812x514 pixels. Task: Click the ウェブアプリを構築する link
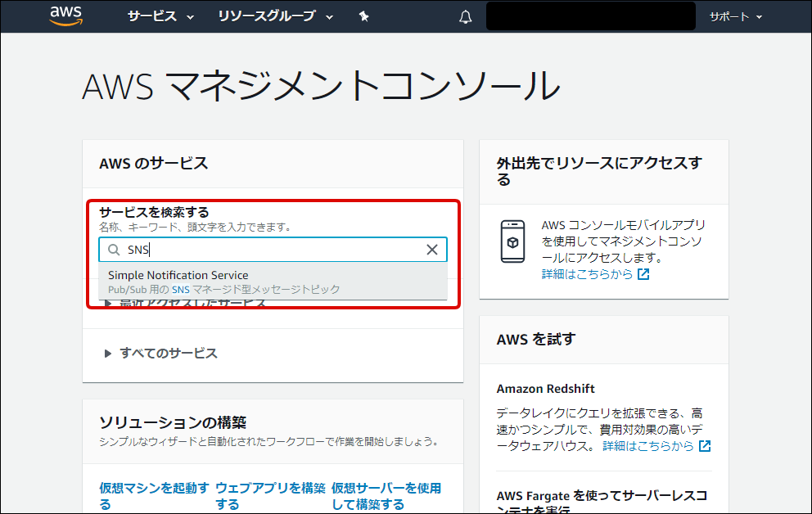[x=270, y=496]
